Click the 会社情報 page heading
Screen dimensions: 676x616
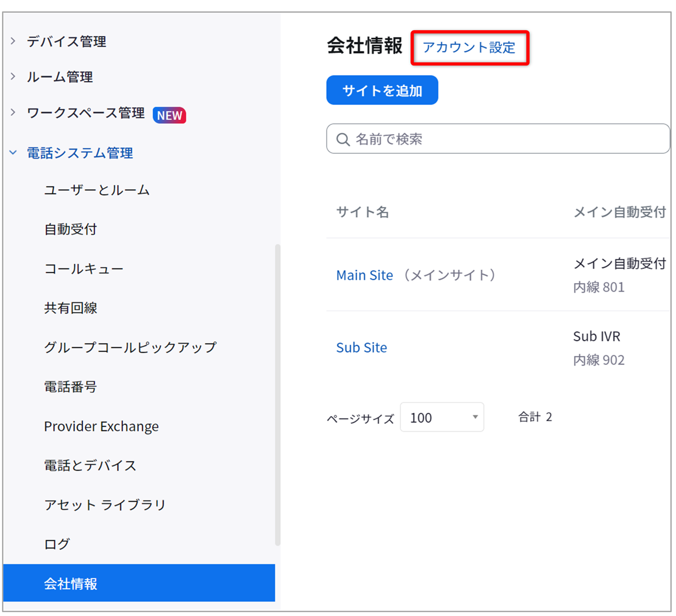coord(364,45)
